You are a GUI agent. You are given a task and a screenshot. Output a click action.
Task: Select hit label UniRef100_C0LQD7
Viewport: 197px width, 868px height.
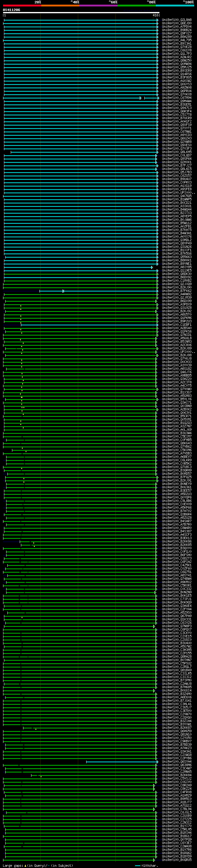[x=176, y=155]
